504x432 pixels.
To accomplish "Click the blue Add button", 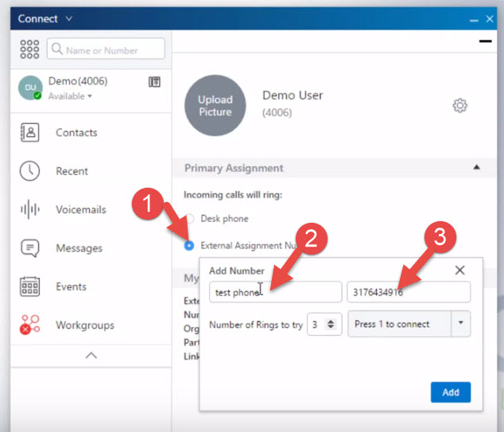I will point(451,392).
